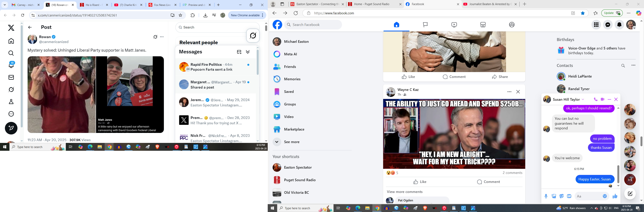Click new message icon in X Messages
This screenshot has height=212, width=644.
pos(239,52)
